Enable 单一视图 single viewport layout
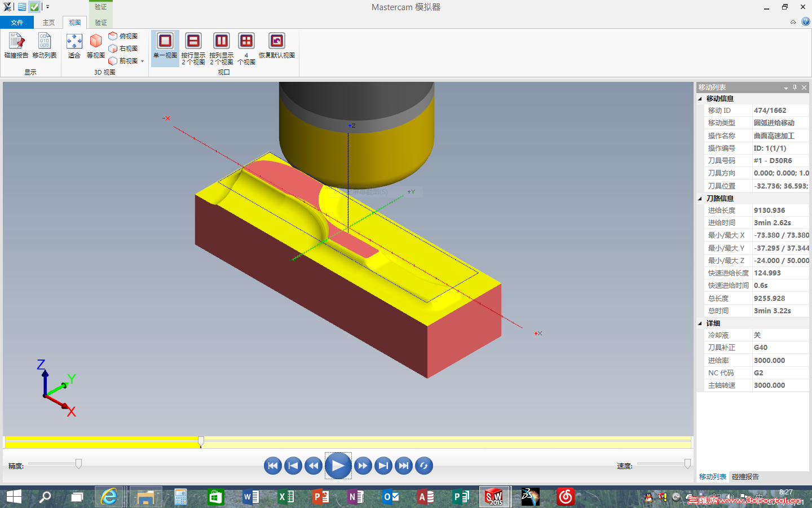The image size is (812, 508). (x=165, y=47)
